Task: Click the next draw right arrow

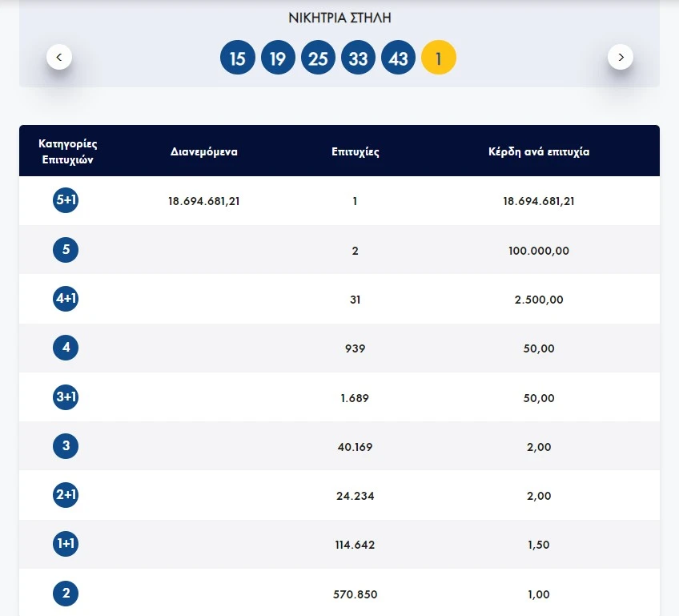Action: pyautogui.click(x=621, y=57)
